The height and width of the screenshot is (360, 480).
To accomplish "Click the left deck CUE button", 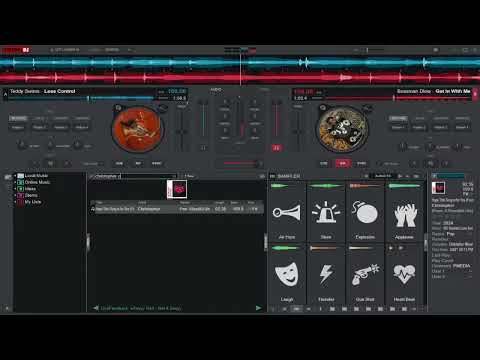I will tap(119, 163).
